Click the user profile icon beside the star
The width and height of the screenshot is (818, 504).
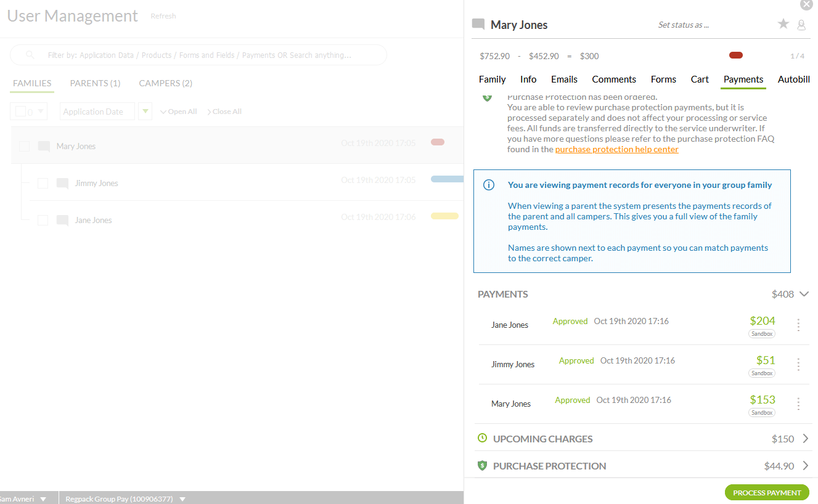pyautogui.click(x=801, y=25)
